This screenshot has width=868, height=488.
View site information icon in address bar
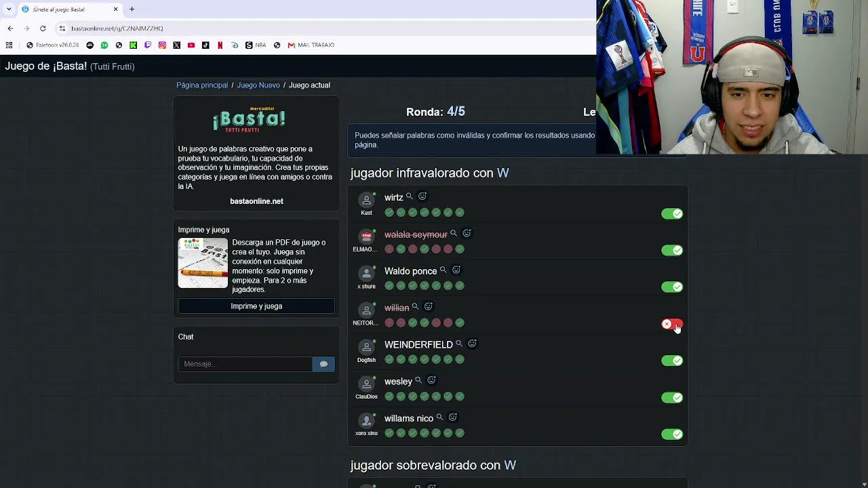tap(62, 28)
